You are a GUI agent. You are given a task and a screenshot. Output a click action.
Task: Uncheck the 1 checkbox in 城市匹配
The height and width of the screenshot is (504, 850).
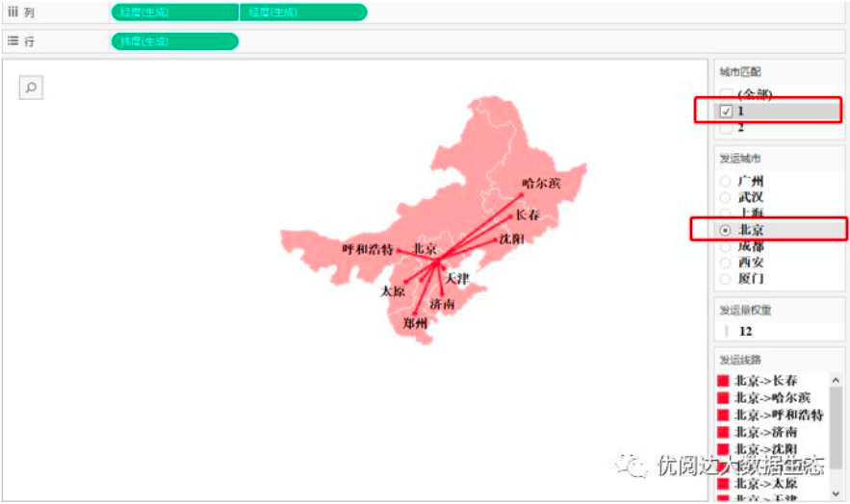coord(727,112)
